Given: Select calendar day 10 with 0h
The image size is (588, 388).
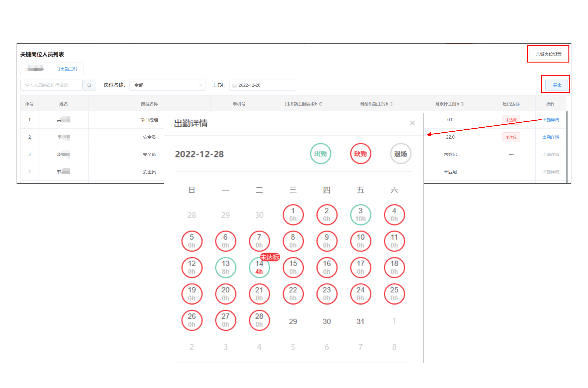Looking at the screenshot, I should pyautogui.click(x=360, y=241).
